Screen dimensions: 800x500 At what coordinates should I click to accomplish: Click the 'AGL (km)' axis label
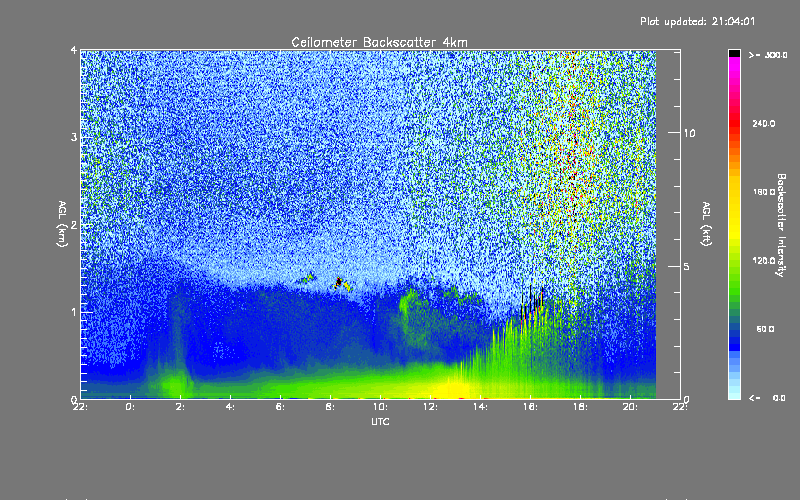62,224
